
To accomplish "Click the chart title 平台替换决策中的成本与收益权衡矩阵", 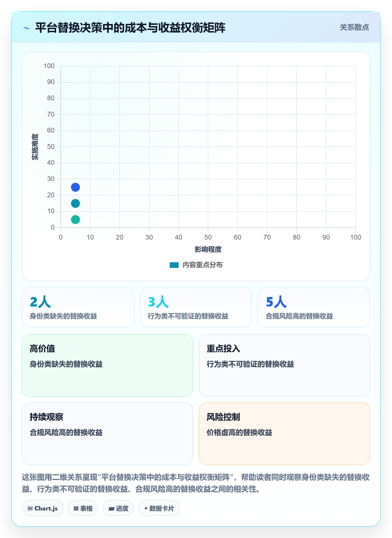I will click(130, 28).
